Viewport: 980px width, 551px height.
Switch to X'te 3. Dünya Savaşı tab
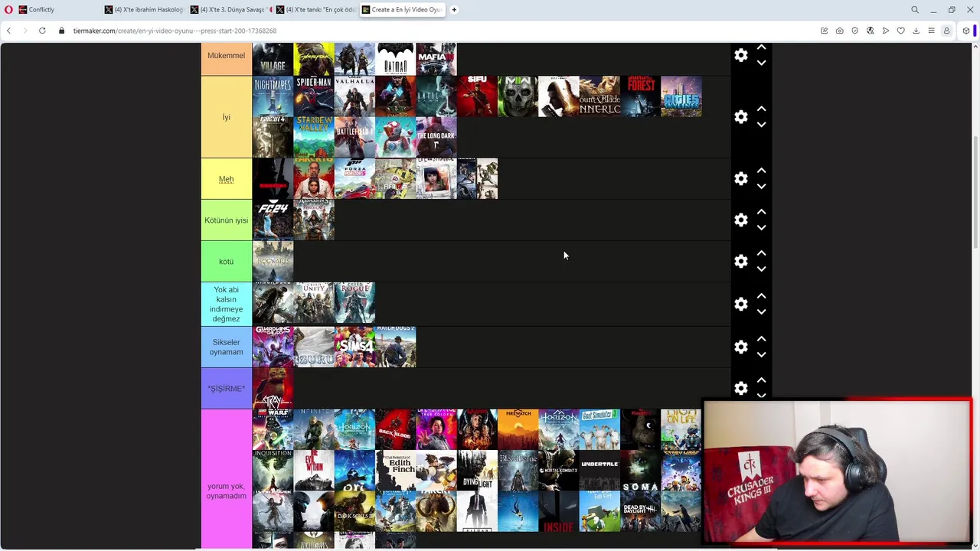pyautogui.click(x=231, y=10)
